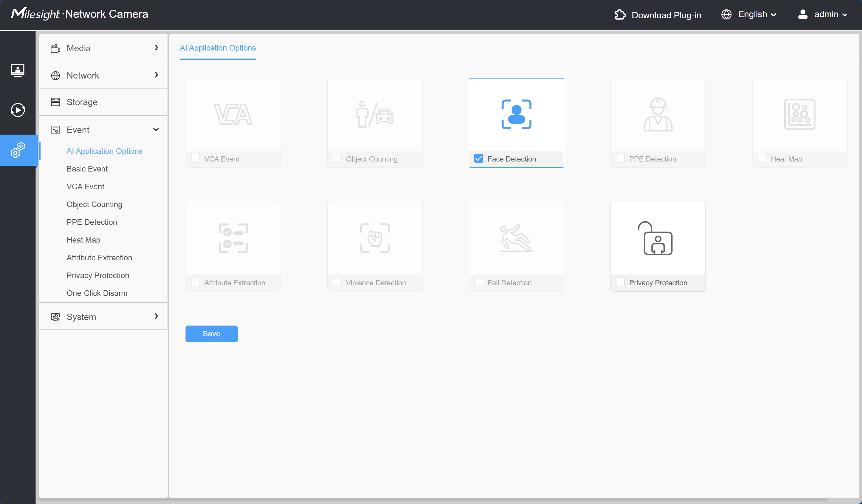The width and height of the screenshot is (862, 504).
Task: Click the PPE Detection worker helmet icon
Action: (x=658, y=115)
